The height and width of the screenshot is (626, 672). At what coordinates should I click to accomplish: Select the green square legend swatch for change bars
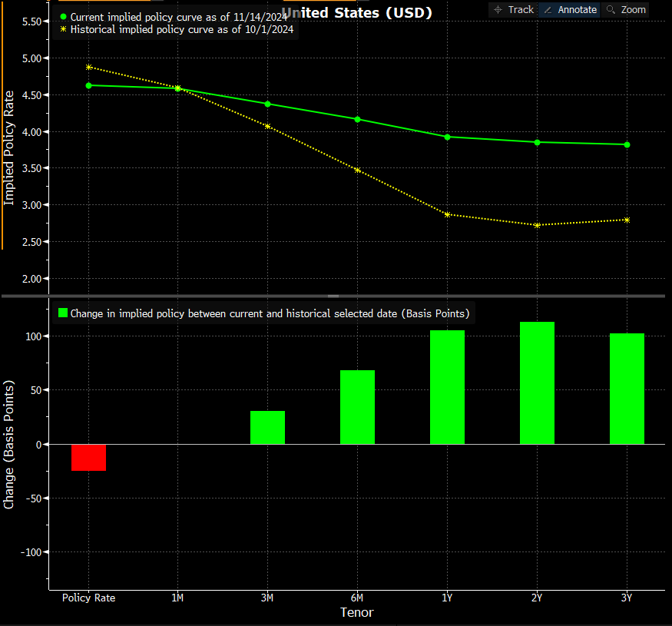(x=63, y=313)
